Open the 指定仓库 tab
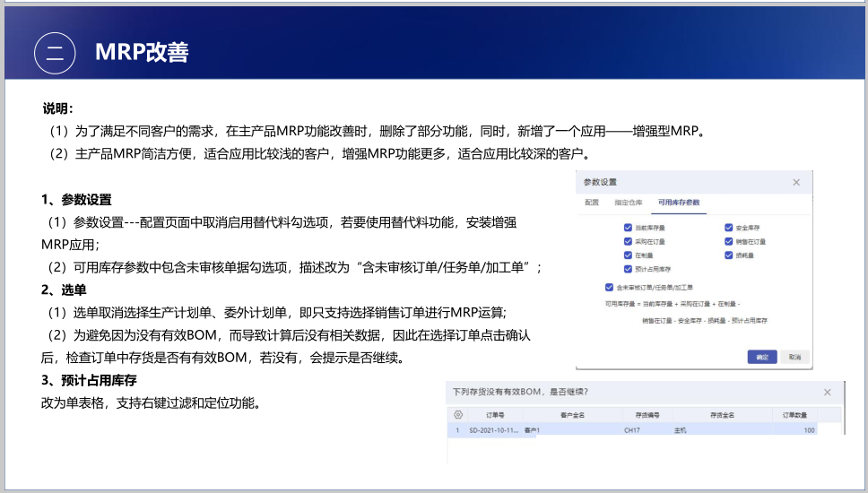This screenshot has height=493, width=868. click(x=628, y=203)
